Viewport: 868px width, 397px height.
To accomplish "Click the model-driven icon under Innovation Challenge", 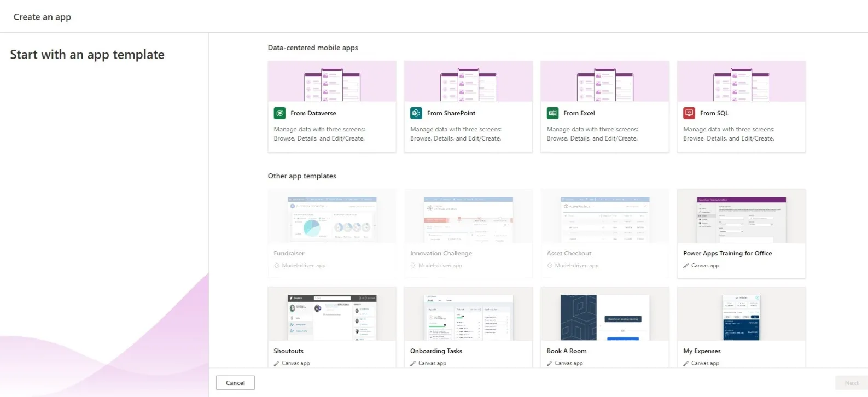I will pos(413,266).
